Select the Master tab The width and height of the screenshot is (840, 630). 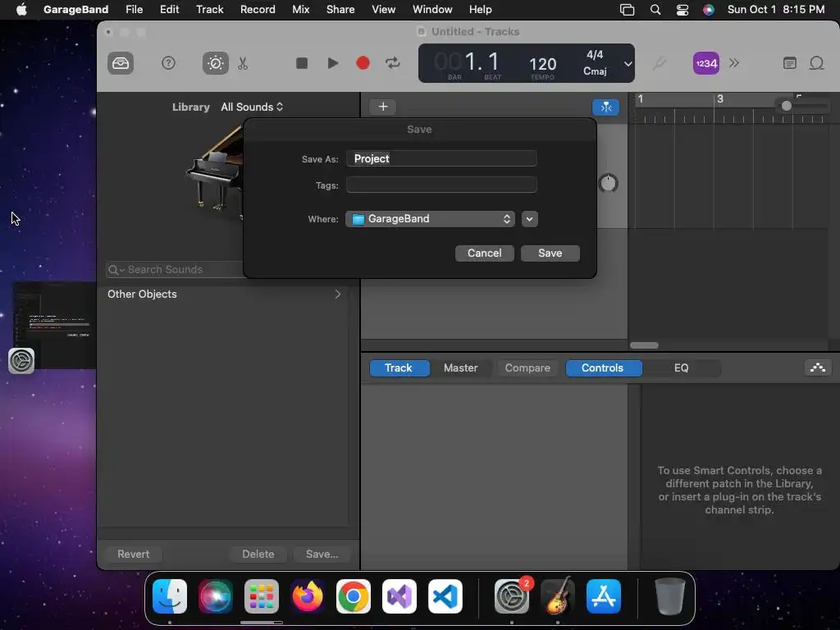461,368
